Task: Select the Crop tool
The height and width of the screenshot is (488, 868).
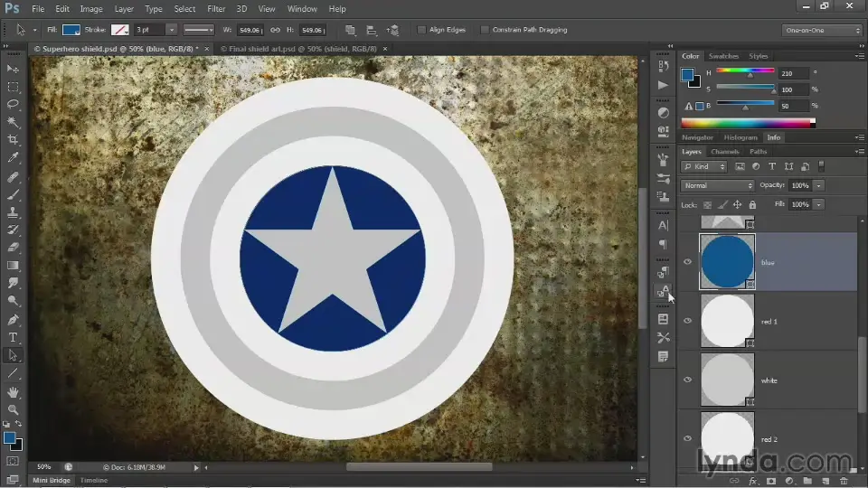Action: (14, 139)
